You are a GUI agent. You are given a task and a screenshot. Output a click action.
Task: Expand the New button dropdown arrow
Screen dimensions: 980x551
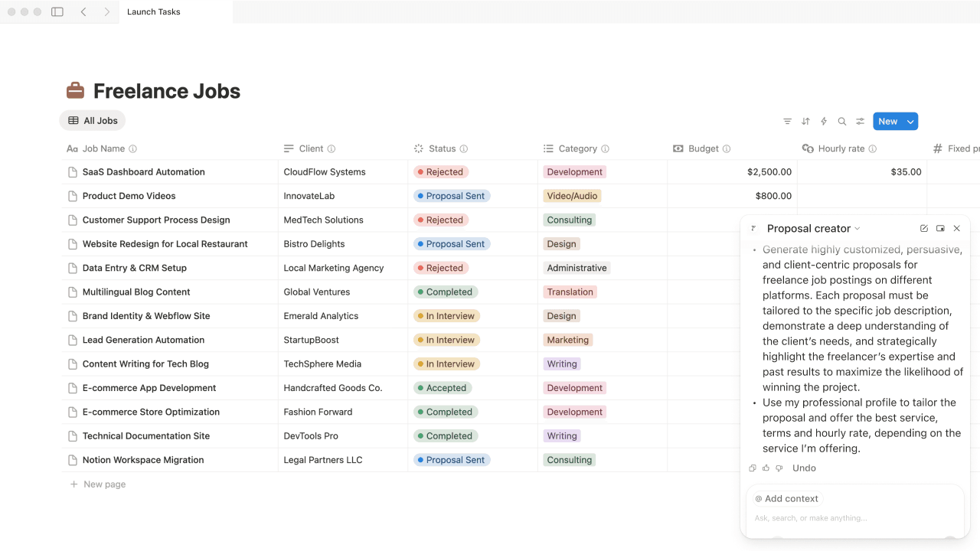point(910,122)
